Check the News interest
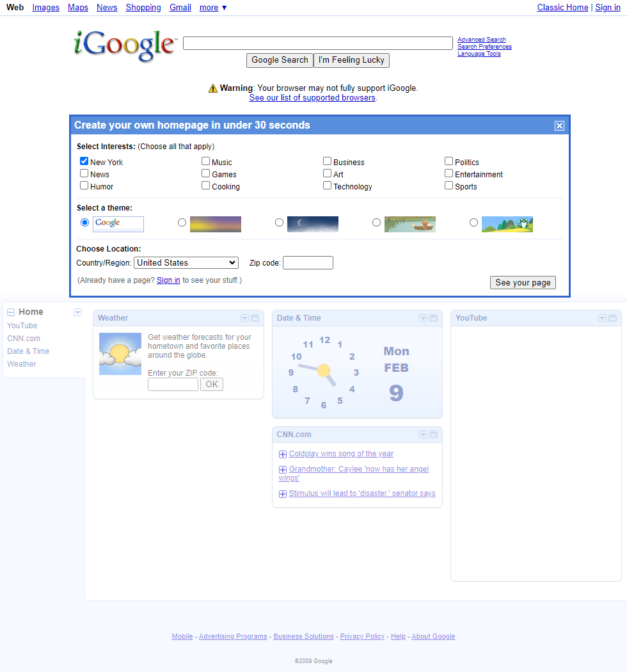This screenshot has width=627, height=672. tap(84, 173)
